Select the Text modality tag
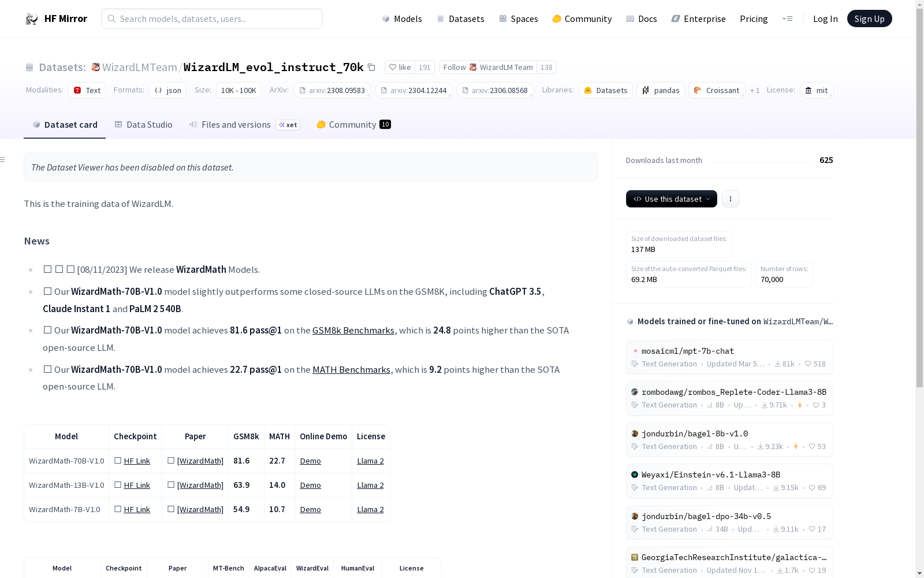924x578 pixels. pyautogui.click(x=87, y=90)
